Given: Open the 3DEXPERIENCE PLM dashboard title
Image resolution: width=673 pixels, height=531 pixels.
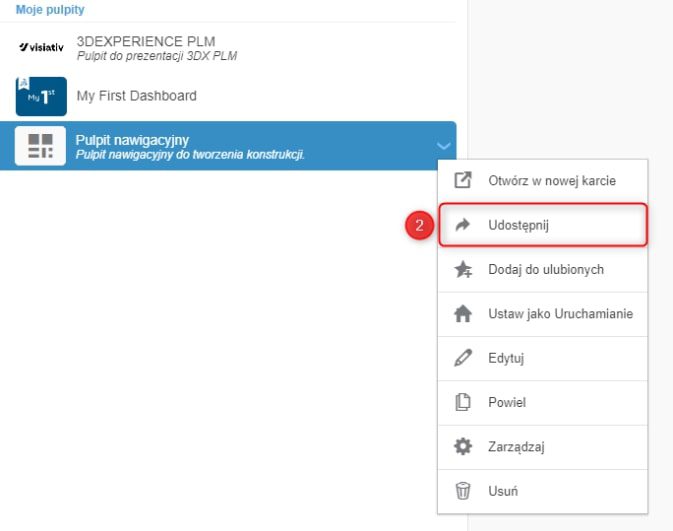Looking at the screenshot, I should click(146, 41).
